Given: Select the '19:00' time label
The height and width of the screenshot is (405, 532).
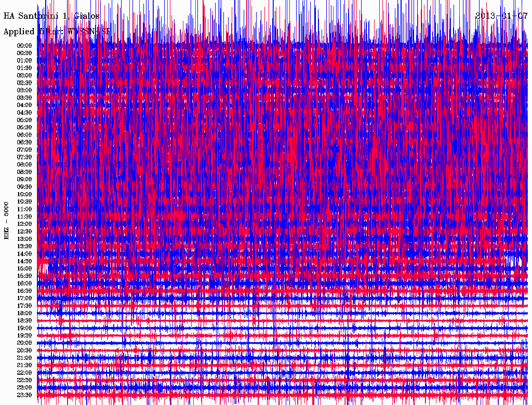Looking at the screenshot, I should [24, 328].
